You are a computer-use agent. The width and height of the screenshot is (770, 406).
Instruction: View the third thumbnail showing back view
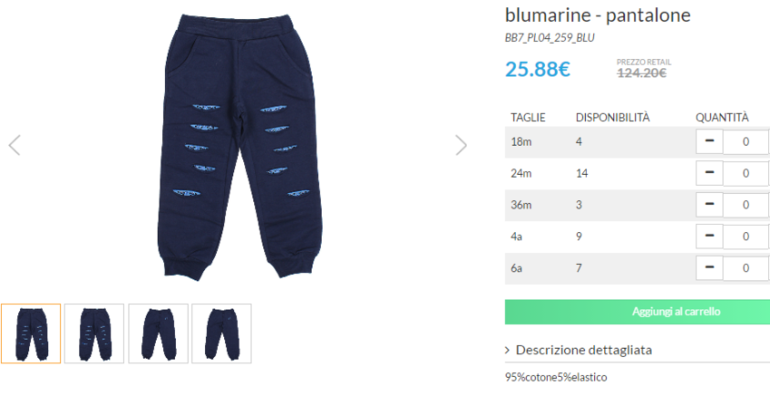[x=158, y=334]
